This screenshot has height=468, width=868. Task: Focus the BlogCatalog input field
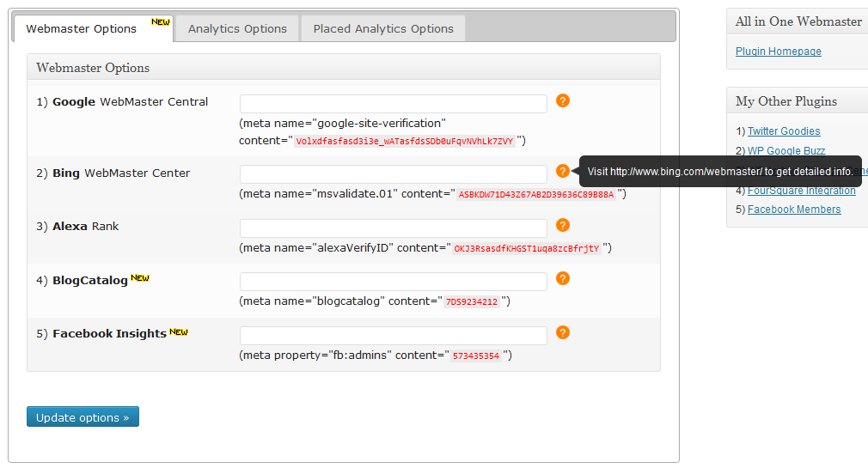coord(393,281)
